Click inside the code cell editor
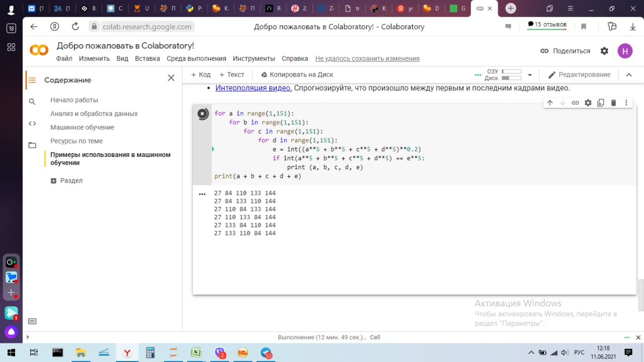This screenshot has width=644, height=362. click(423, 144)
